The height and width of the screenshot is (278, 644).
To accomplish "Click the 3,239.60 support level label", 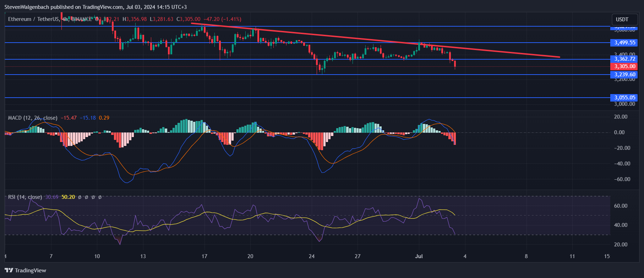I will (x=624, y=75).
